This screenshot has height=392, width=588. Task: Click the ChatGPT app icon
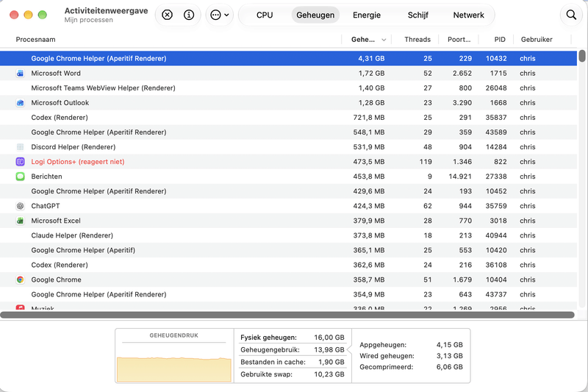tap(21, 206)
